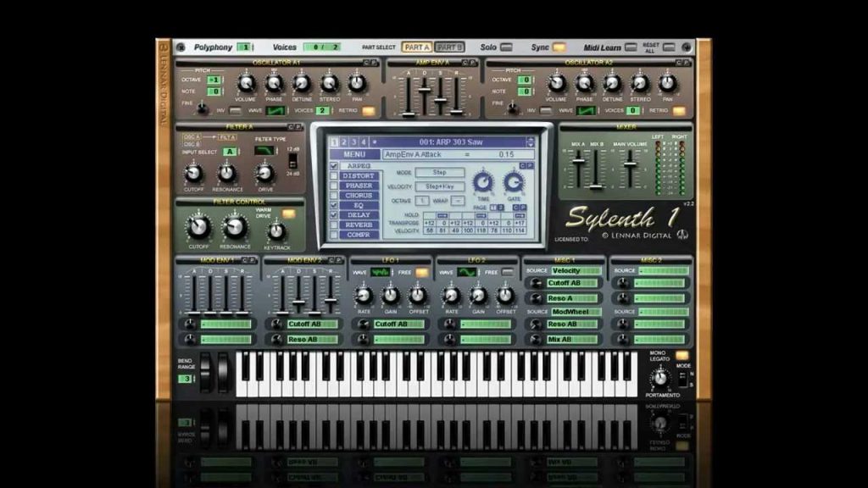Uncheck the Delay effect checkbox
Screen dimensions: 868x488
click(334, 214)
